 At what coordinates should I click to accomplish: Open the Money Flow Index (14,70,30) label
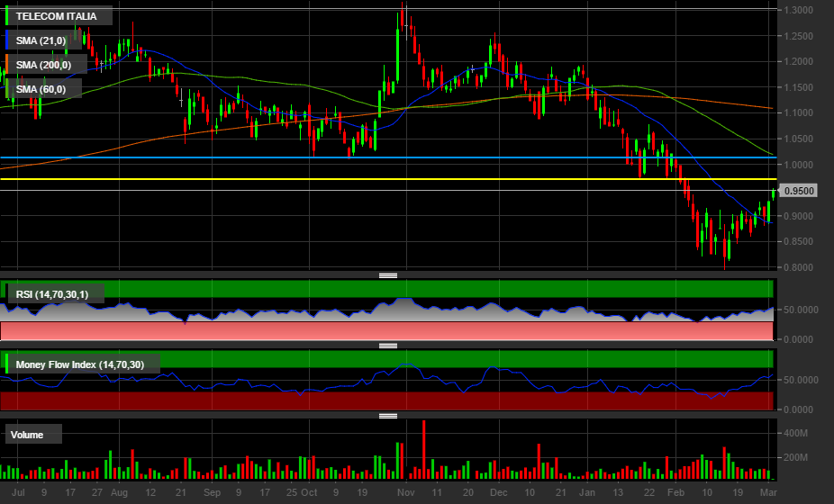[x=80, y=364]
